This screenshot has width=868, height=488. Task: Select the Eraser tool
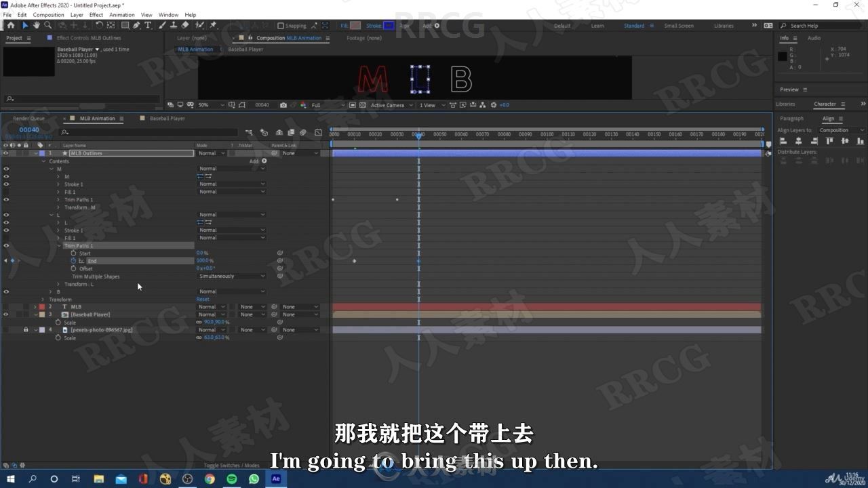(x=185, y=25)
